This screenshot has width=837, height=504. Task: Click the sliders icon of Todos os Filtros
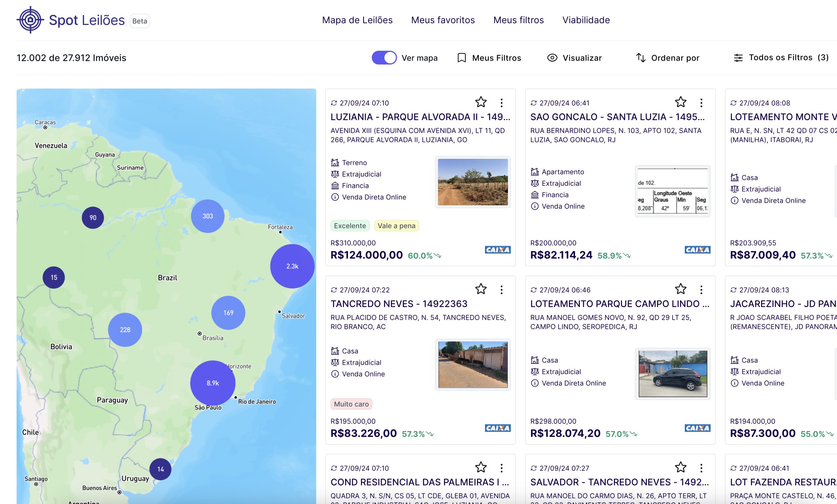coord(738,58)
